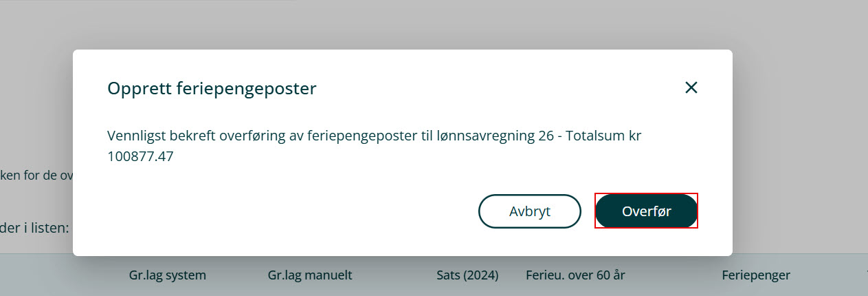Cancel the transfer with Avbryt
868x296 pixels.
pos(529,211)
